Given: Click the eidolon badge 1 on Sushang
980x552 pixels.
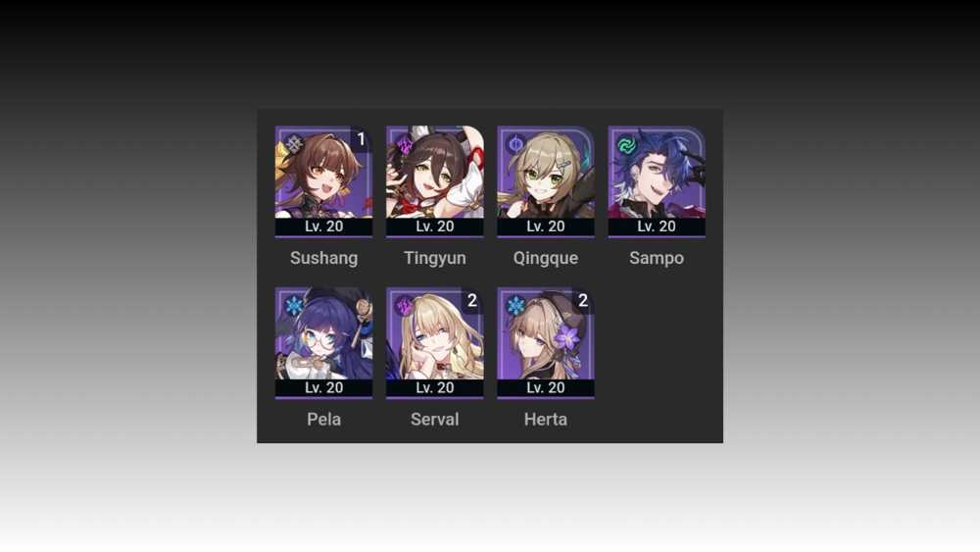Looking at the screenshot, I should pos(361,139).
